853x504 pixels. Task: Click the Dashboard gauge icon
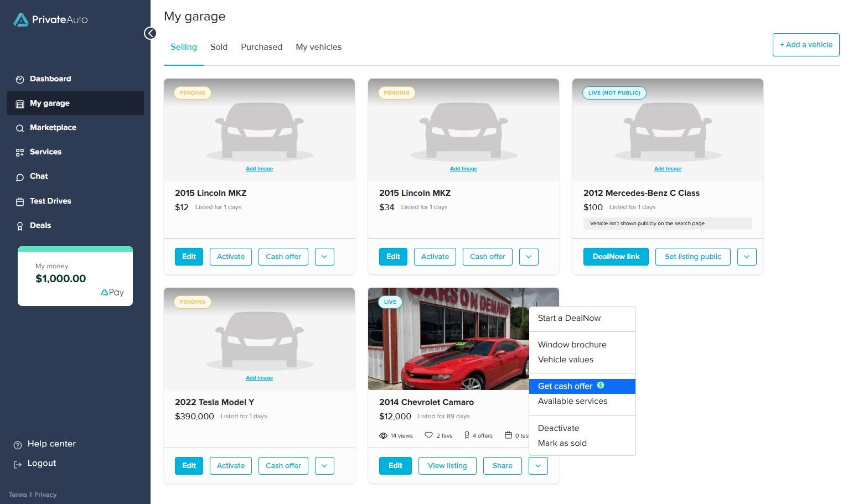click(20, 79)
